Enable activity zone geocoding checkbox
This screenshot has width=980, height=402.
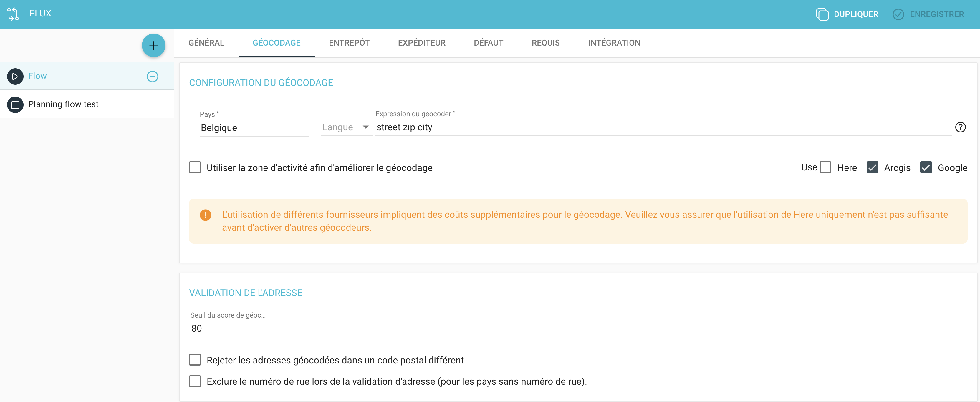coord(195,167)
